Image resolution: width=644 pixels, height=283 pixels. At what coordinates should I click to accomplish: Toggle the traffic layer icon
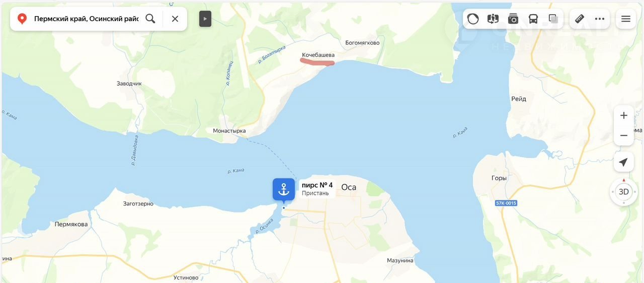click(x=473, y=19)
